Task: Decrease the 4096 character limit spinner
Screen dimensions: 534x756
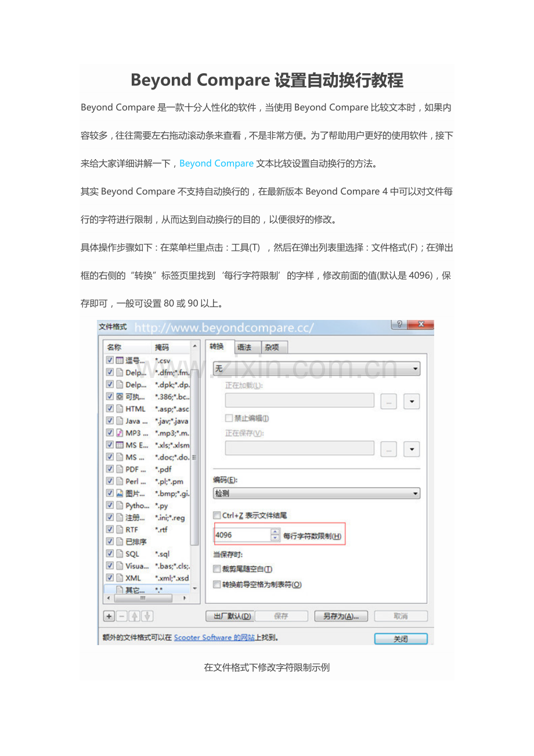Action: [275, 538]
